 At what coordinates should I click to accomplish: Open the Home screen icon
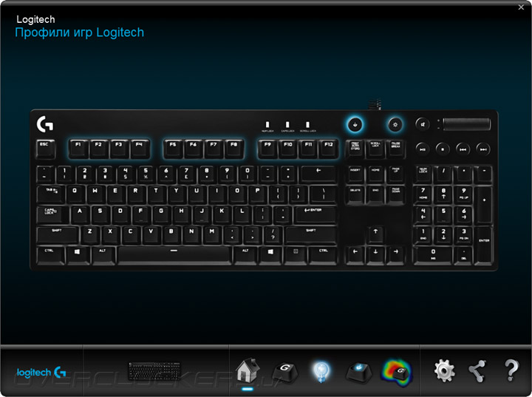coord(248,370)
